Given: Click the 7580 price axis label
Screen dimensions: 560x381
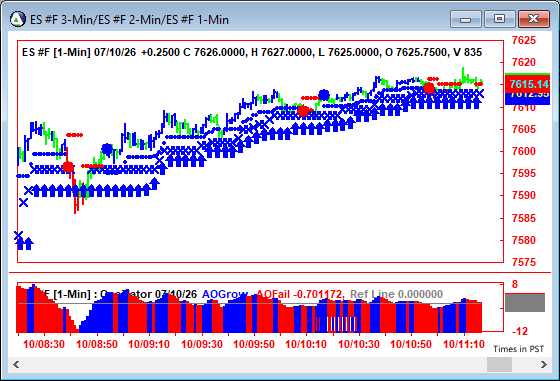Looking at the screenshot, I should pyautogui.click(x=524, y=240).
